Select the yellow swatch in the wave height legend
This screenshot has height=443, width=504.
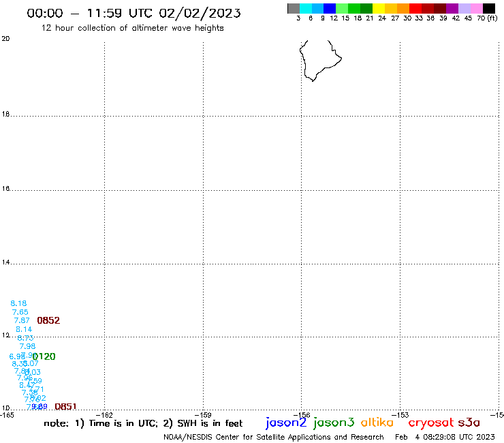pos(379,9)
